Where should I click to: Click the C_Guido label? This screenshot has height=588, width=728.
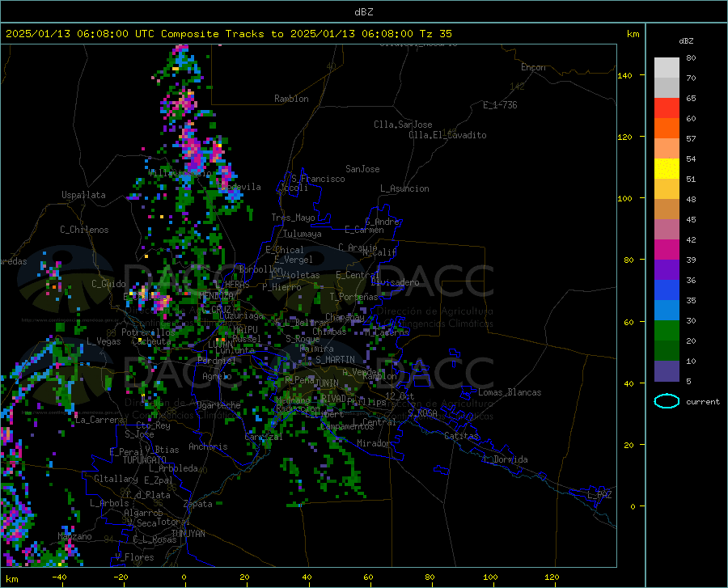108,284
